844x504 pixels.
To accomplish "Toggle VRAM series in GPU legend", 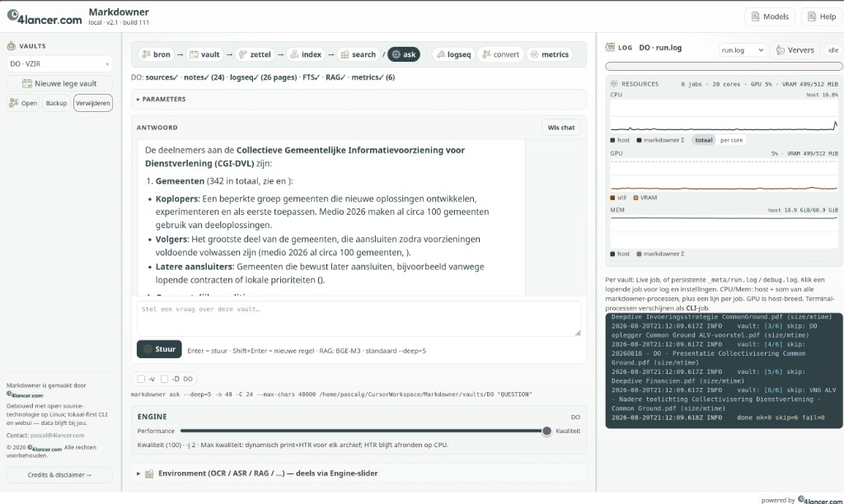I will click(645, 198).
